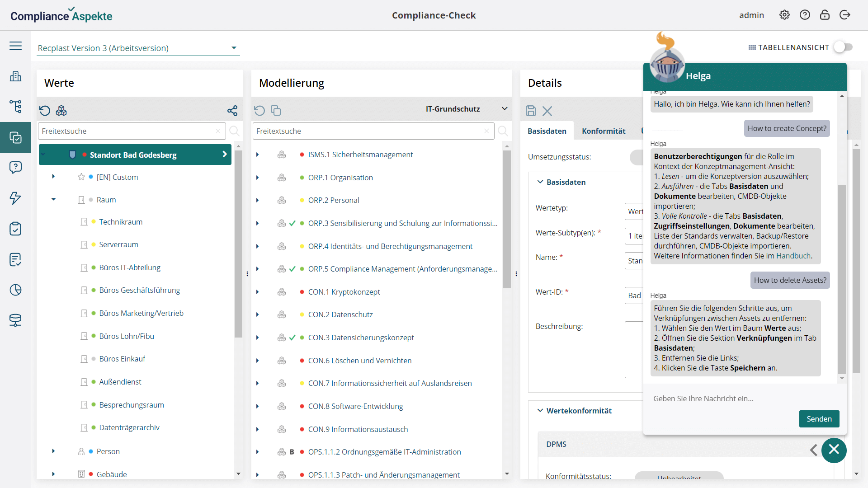The width and height of the screenshot is (868, 488).
Task: Click the share icon in the Werte panel
Action: coord(232,110)
